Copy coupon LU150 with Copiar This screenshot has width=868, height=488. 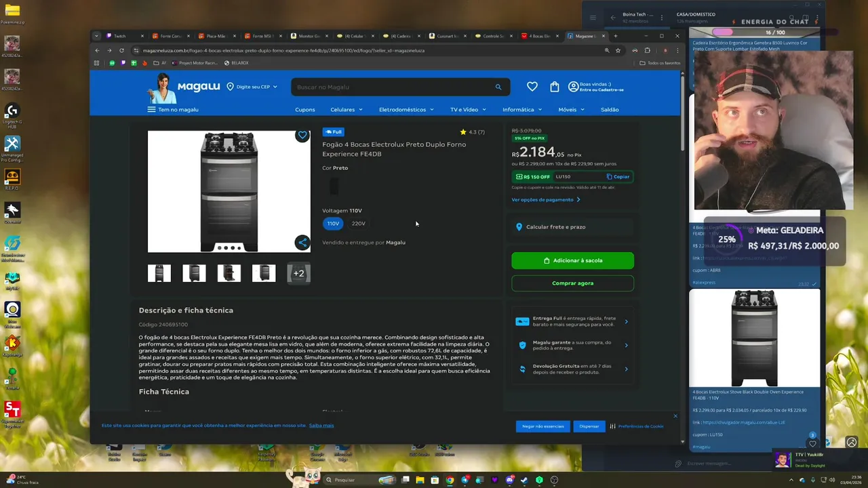(x=618, y=177)
